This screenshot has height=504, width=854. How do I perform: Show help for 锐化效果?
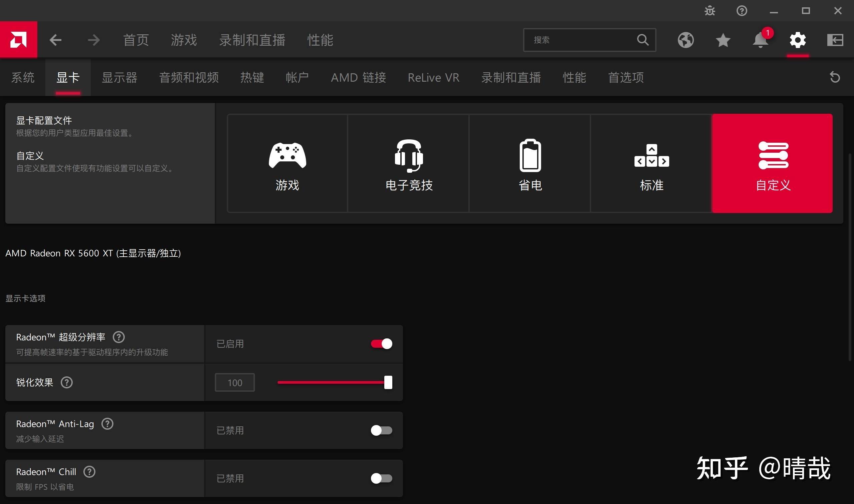tap(67, 382)
